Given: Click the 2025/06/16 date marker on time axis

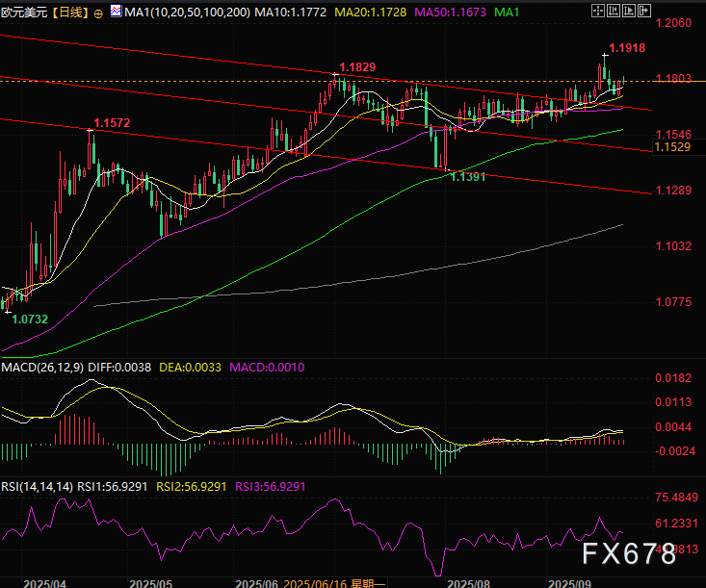Looking at the screenshot, I should [x=314, y=582].
